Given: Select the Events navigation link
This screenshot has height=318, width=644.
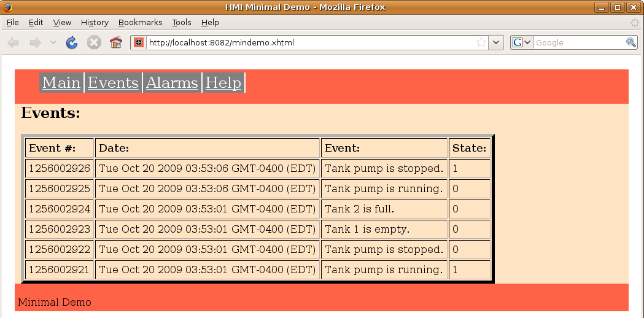Looking at the screenshot, I should (x=113, y=83).
